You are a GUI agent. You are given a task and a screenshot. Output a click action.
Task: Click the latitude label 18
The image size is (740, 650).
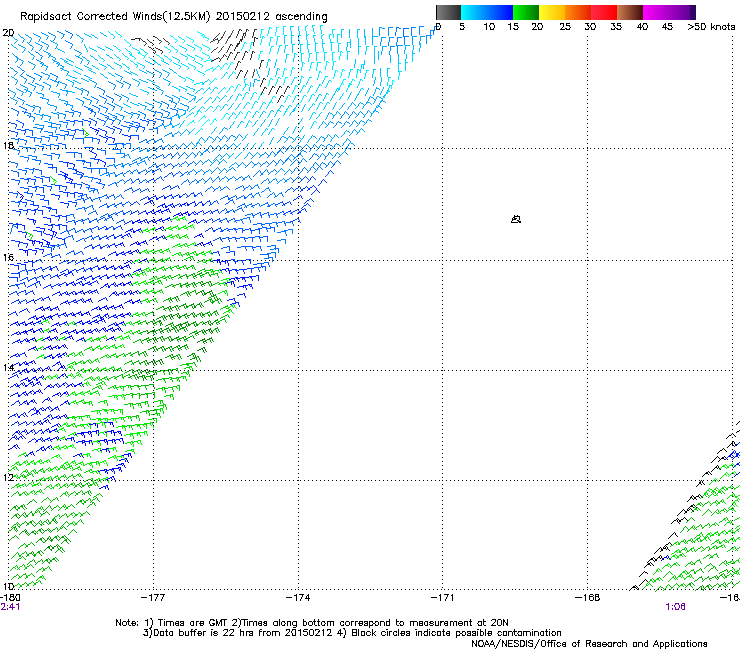[x=8, y=145]
